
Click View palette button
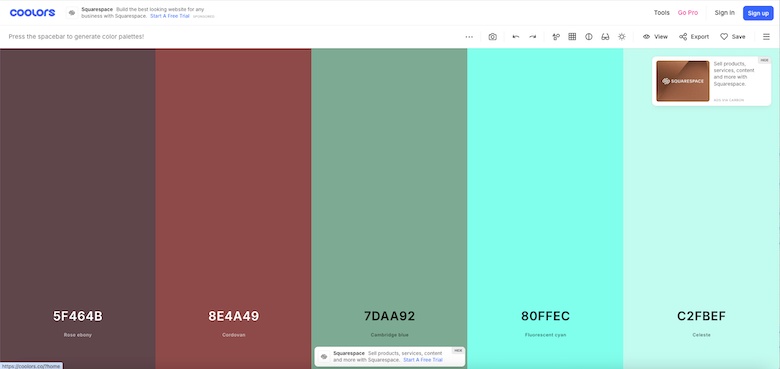[655, 37]
